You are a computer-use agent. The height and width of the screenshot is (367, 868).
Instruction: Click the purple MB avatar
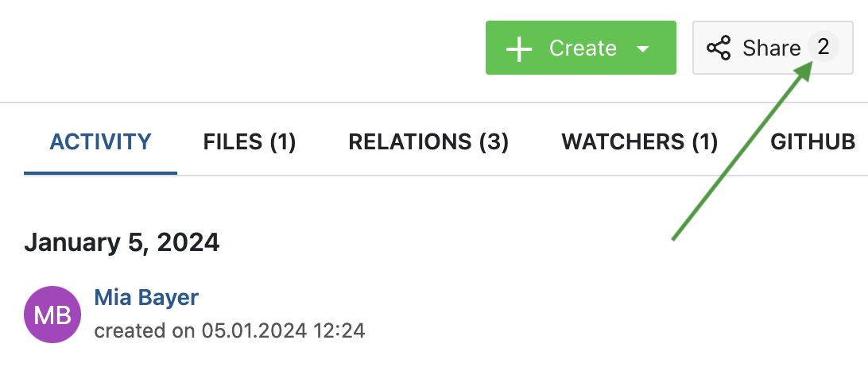(53, 315)
